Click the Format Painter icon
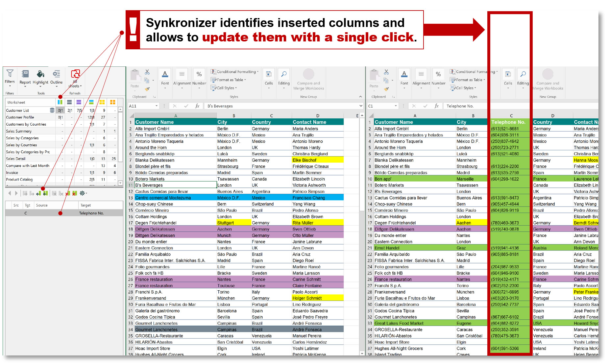This screenshot has width=607, height=364. coord(147,89)
